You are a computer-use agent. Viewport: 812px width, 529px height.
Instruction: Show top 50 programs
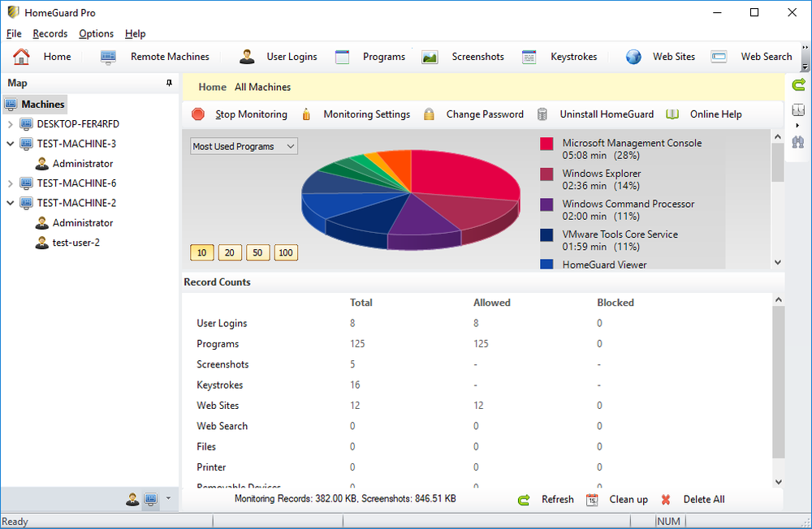coord(257,252)
